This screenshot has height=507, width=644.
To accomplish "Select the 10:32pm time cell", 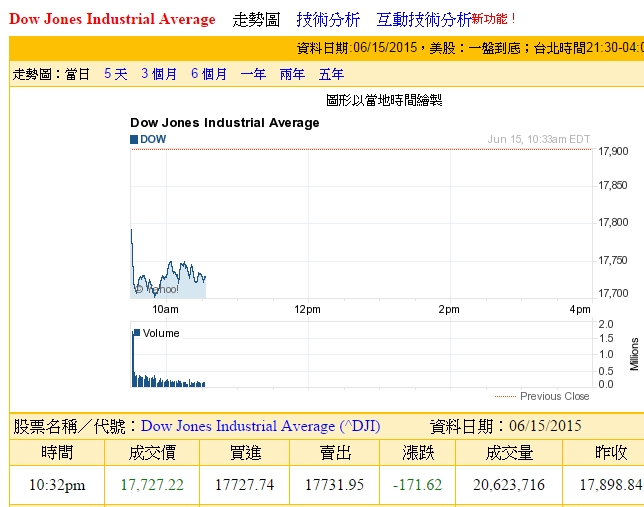I will pos(57,485).
